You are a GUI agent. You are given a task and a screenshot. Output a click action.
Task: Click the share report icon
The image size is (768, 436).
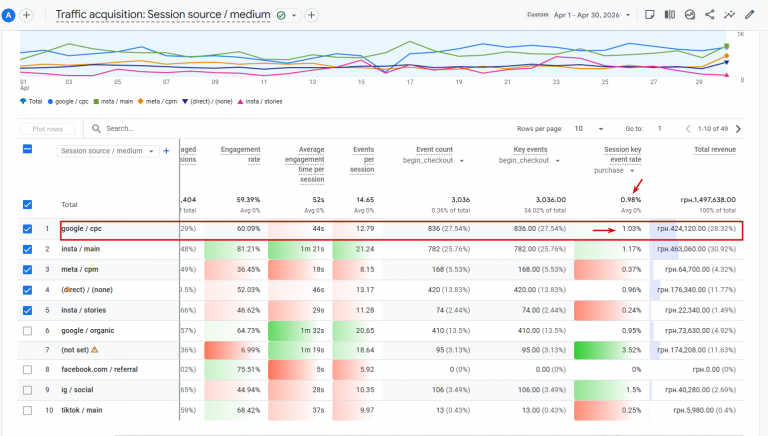click(x=709, y=15)
